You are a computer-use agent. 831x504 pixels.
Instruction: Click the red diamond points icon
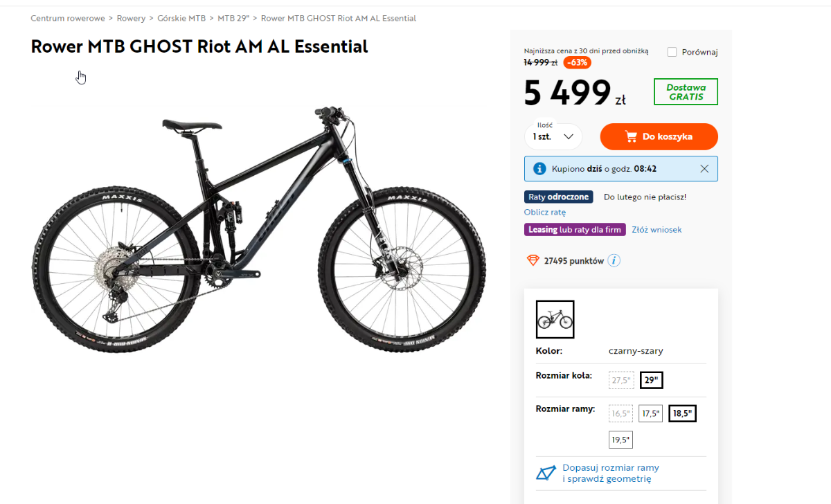[x=533, y=261]
